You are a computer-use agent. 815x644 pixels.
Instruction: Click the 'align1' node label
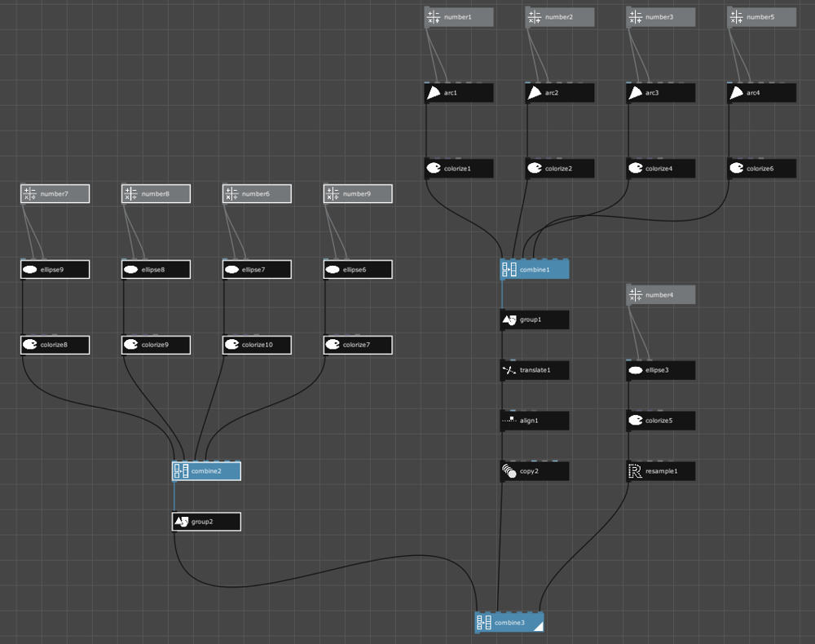(x=529, y=421)
